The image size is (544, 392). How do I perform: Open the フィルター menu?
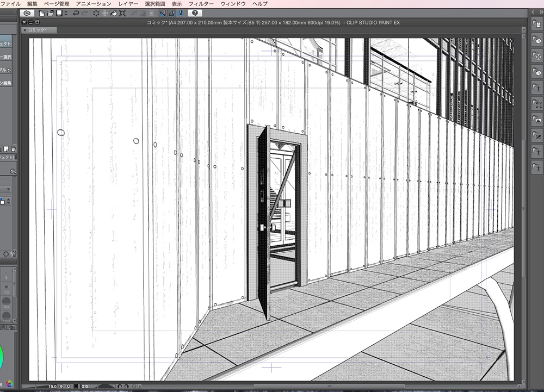[201, 4]
